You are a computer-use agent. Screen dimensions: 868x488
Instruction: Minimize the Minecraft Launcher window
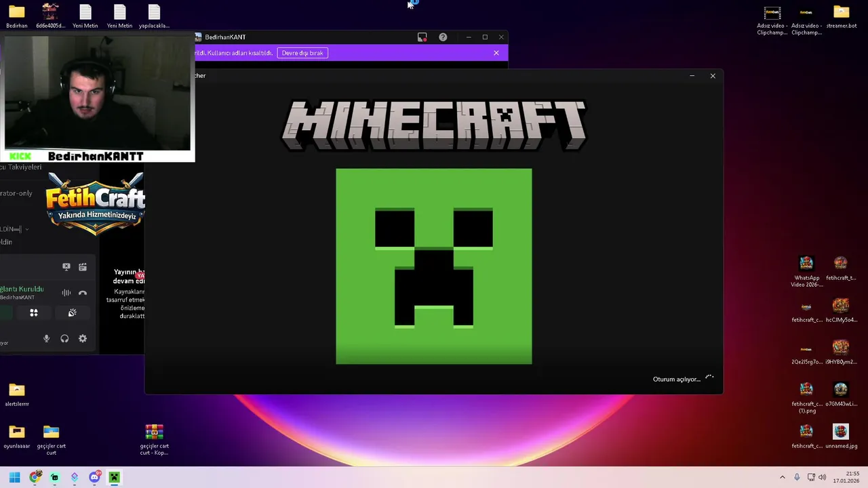tap(692, 76)
